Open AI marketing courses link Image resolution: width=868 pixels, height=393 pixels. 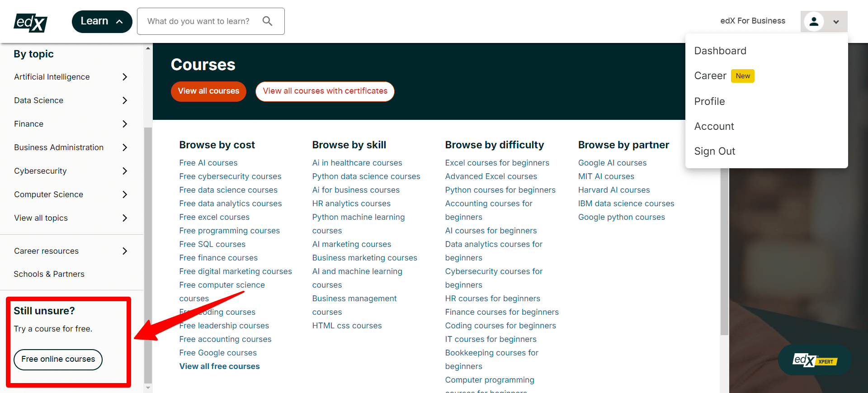[x=352, y=244]
